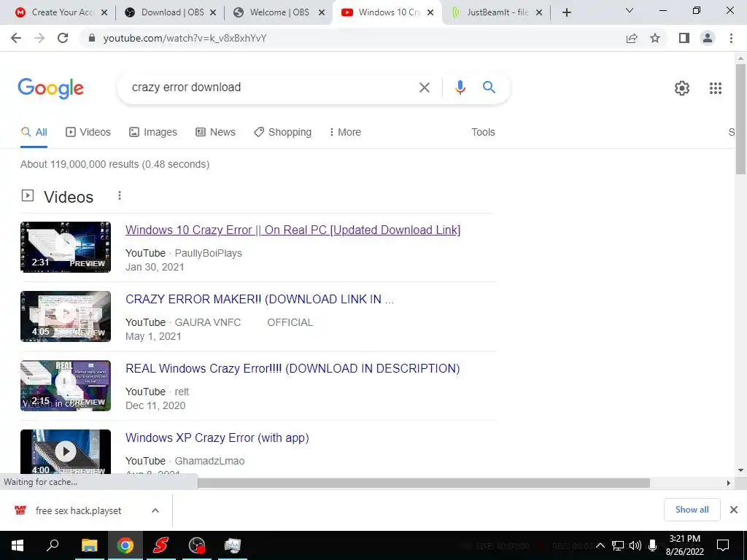Click the share page icon in address bar

(x=632, y=38)
